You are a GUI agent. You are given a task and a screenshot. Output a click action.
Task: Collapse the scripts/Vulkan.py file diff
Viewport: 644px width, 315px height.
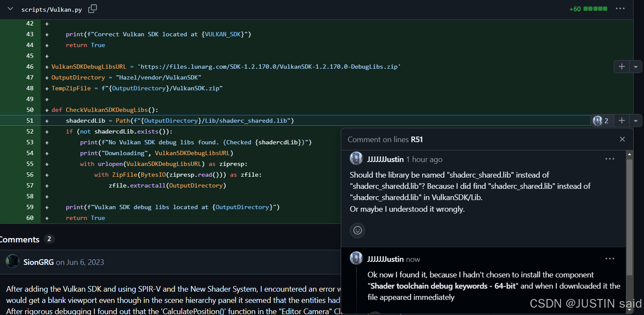point(10,9)
